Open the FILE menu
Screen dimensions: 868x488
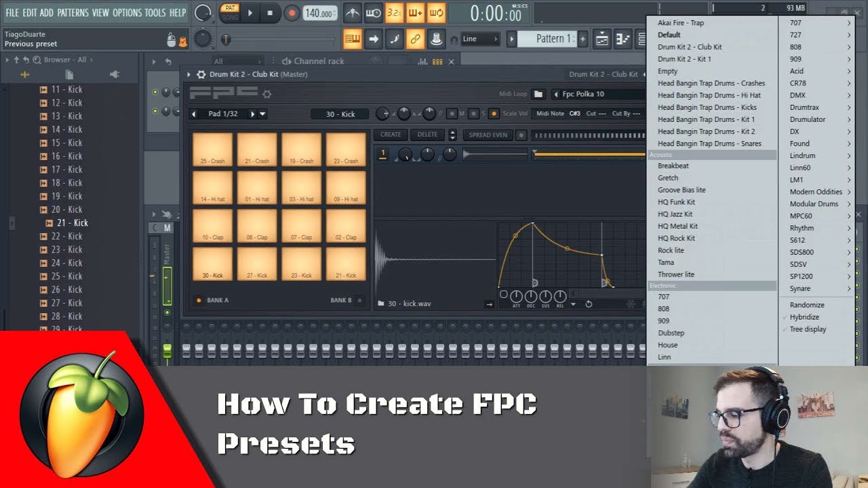[12, 13]
